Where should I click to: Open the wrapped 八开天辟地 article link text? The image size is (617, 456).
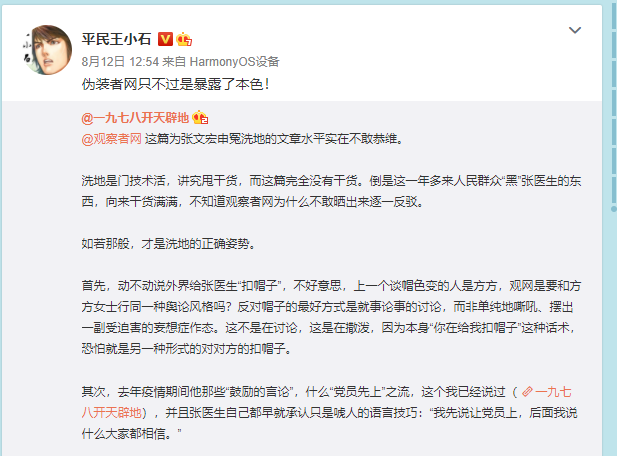click(x=111, y=413)
